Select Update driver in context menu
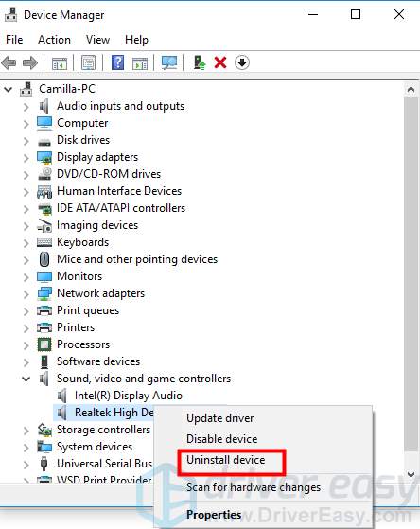 219,418
